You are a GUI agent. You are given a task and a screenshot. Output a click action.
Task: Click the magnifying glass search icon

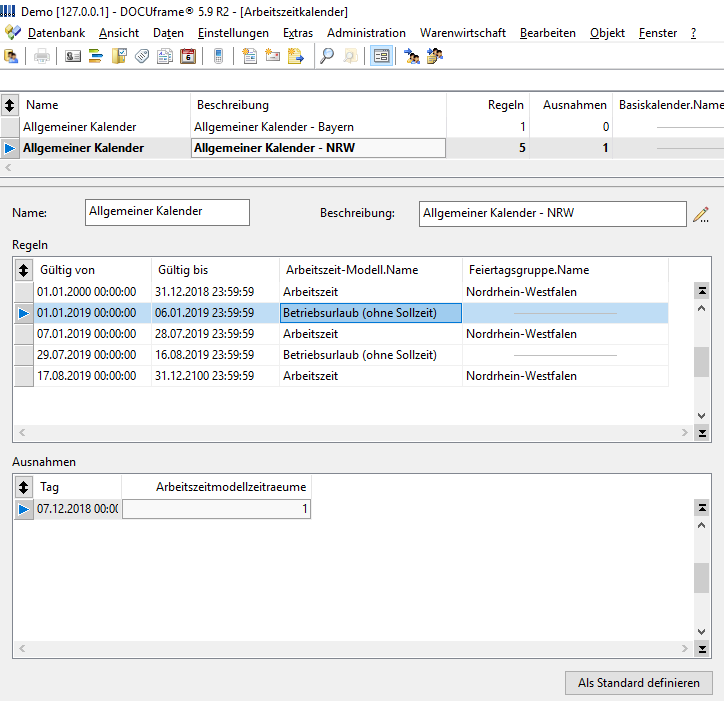[x=327, y=56]
